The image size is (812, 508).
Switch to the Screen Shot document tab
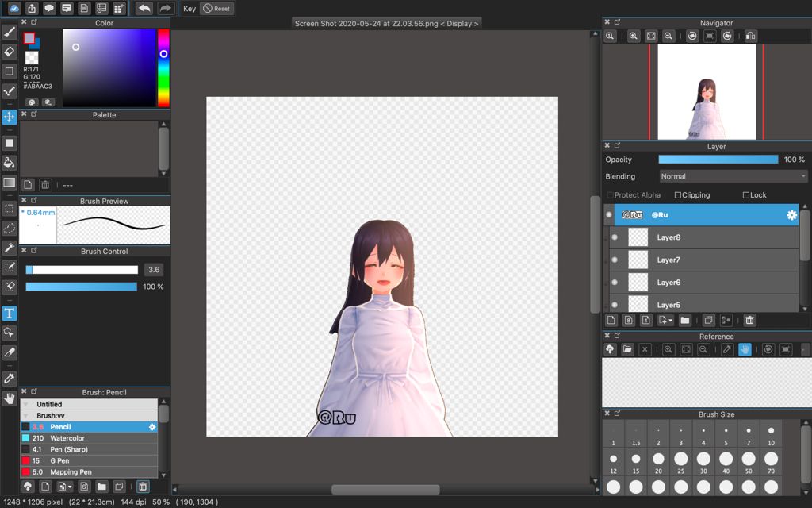pos(386,23)
